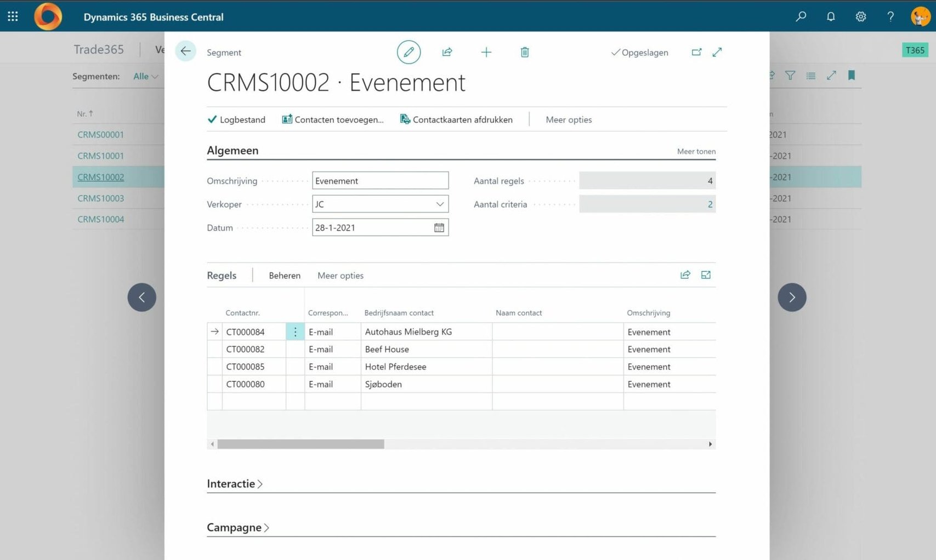
Task: Go back with the Segment arrow
Action: point(185,52)
